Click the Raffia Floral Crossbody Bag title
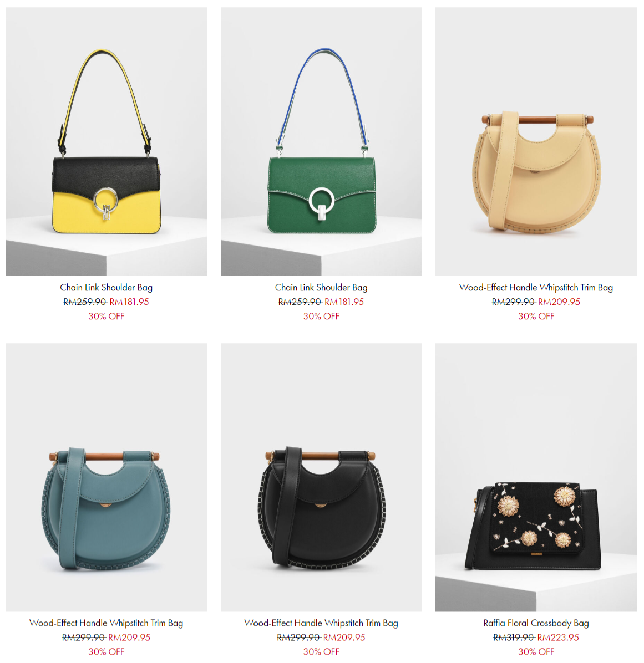The image size is (644, 663). [536, 623]
